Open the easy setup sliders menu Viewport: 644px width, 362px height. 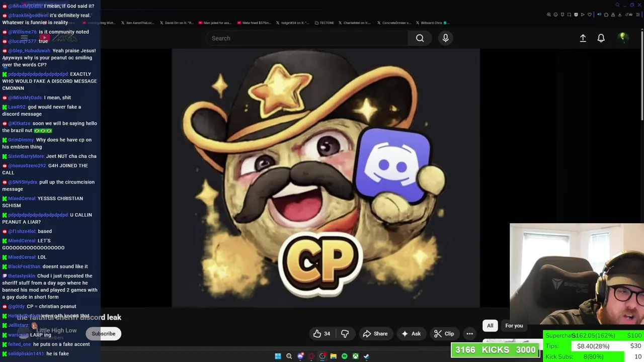pos(638,15)
